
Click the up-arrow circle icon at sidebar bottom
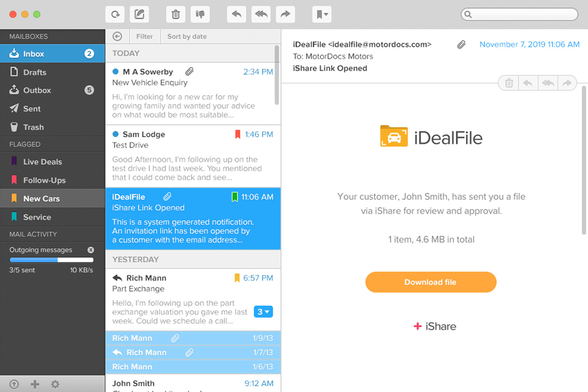14,384
